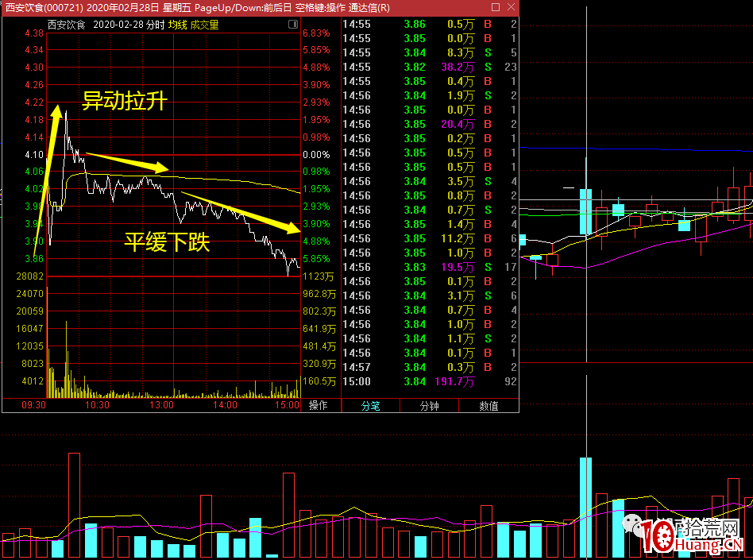Switch to the 分钟 minute tab

[430, 405]
